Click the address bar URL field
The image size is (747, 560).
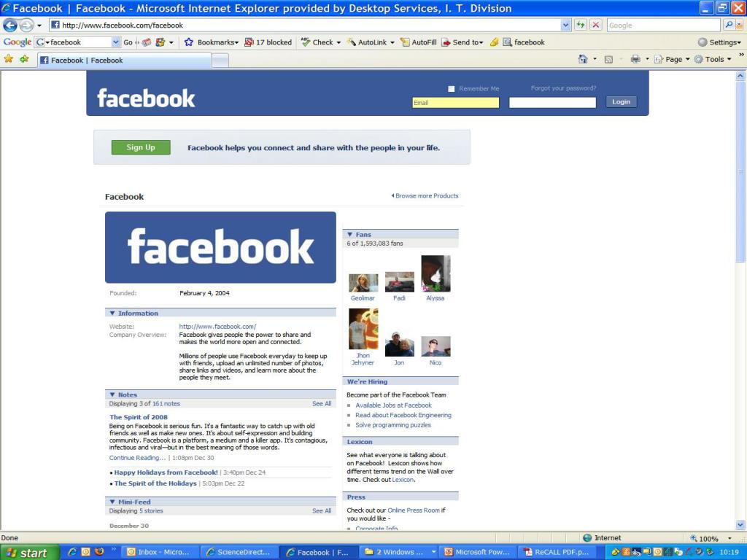point(305,26)
